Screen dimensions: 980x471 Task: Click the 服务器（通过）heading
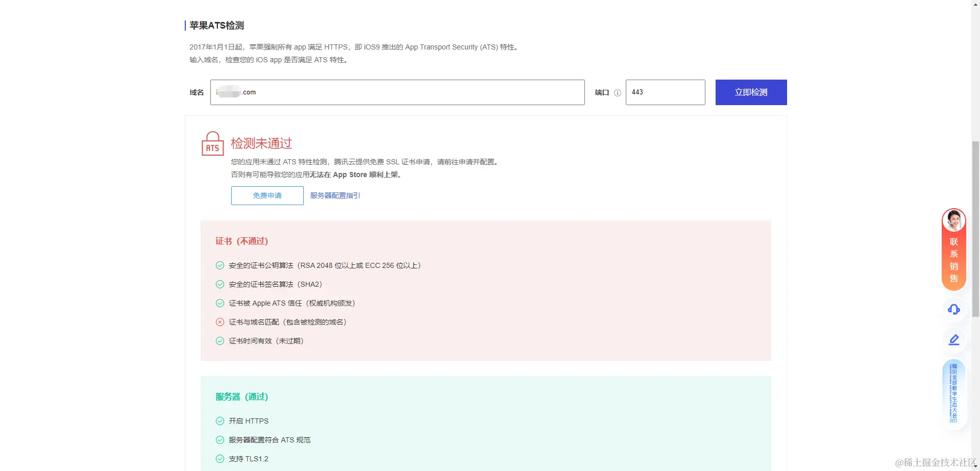click(x=241, y=396)
